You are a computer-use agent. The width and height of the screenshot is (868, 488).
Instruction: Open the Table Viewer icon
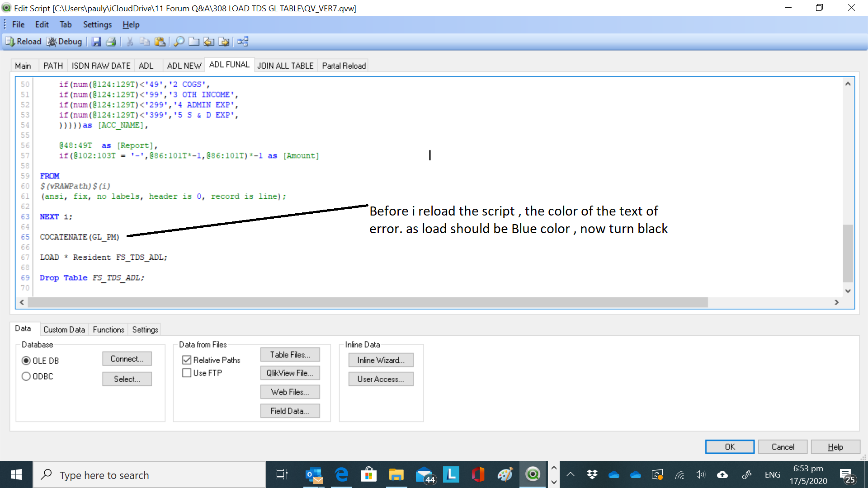tap(243, 42)
